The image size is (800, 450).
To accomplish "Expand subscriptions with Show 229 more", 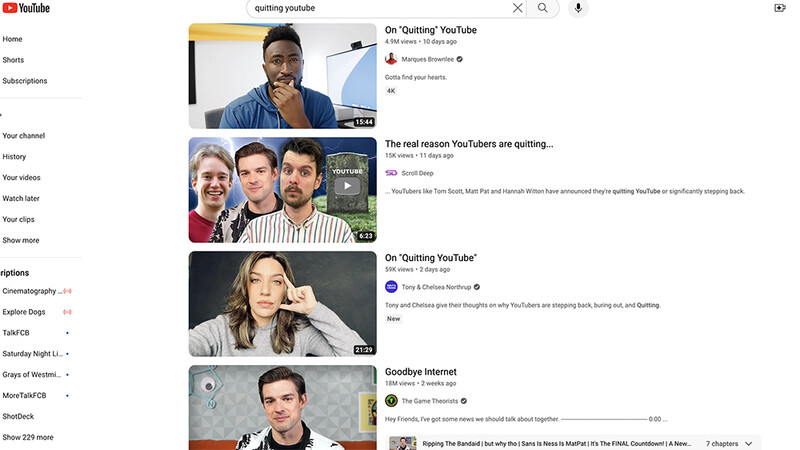I will (x=28, y=437).
